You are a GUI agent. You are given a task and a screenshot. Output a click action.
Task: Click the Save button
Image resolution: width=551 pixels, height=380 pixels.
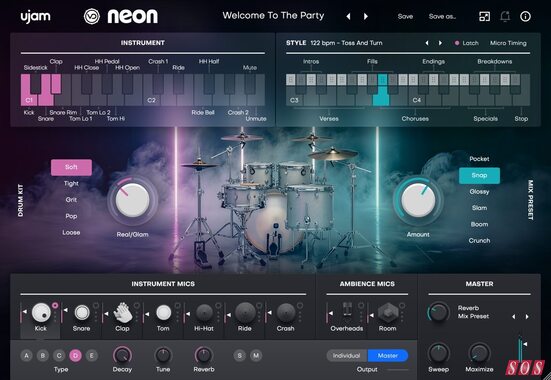405,16
